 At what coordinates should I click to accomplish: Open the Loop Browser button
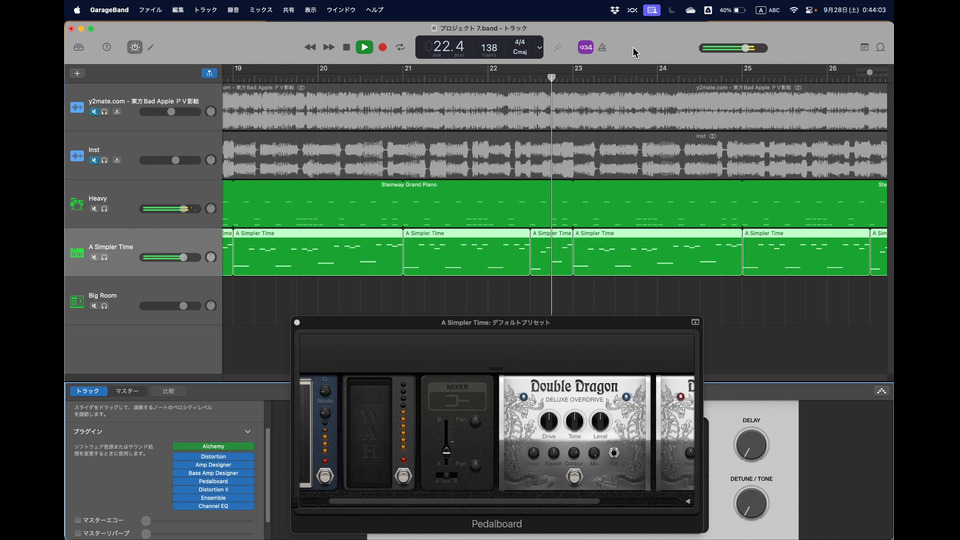880,47
